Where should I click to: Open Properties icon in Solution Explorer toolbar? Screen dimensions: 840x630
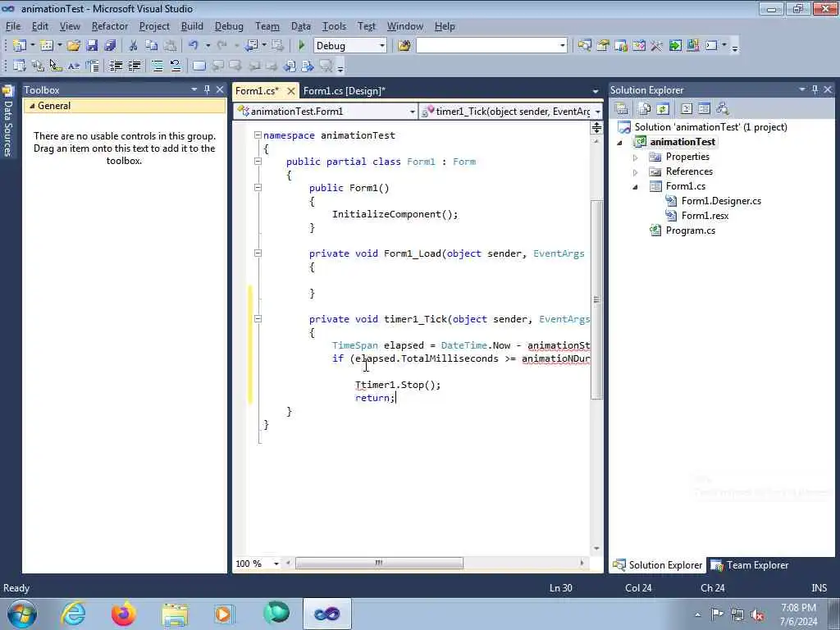tap(622, 109)
